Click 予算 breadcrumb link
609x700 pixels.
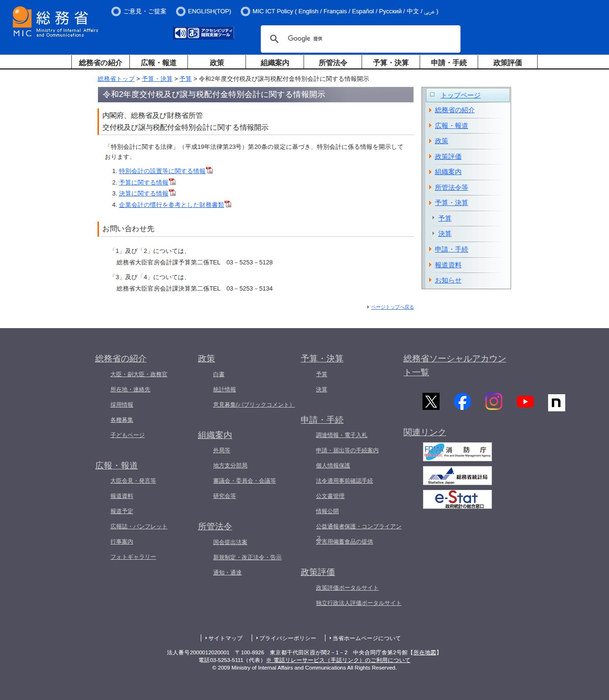[186, 79]
